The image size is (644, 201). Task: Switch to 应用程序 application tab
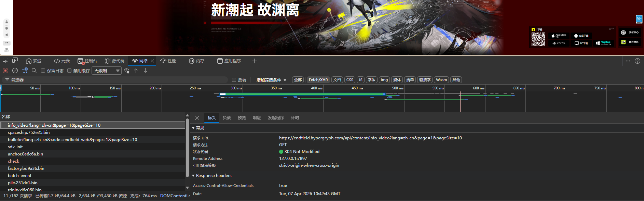point(229,61)
